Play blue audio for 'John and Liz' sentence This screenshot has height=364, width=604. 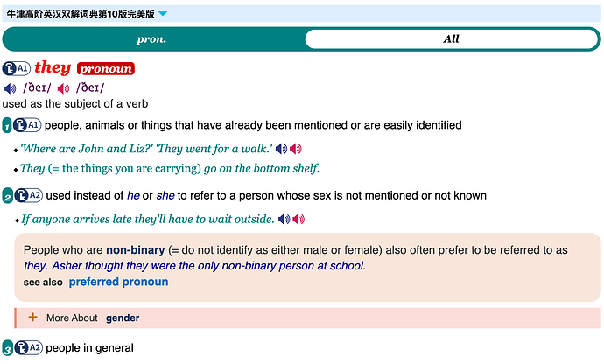tap(282, 149)
